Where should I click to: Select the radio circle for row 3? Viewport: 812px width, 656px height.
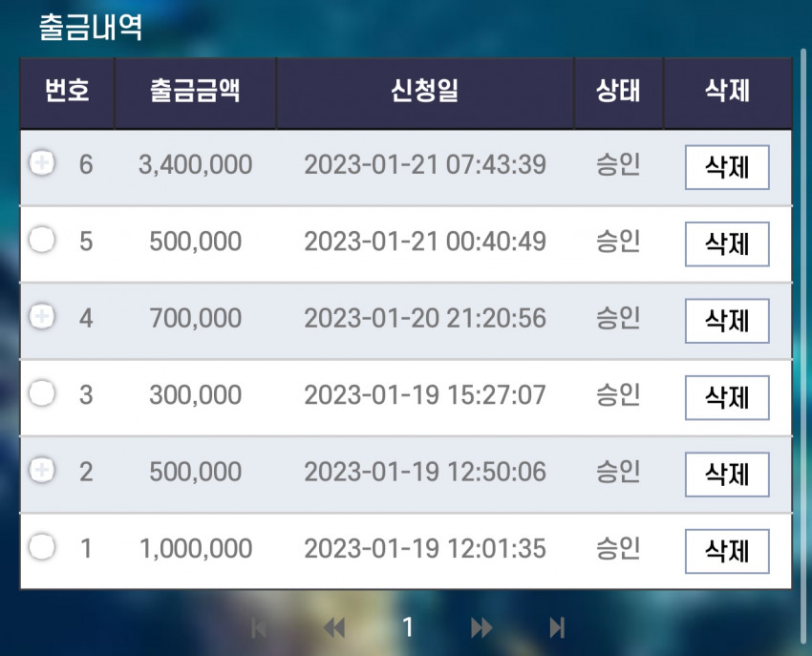42,393
